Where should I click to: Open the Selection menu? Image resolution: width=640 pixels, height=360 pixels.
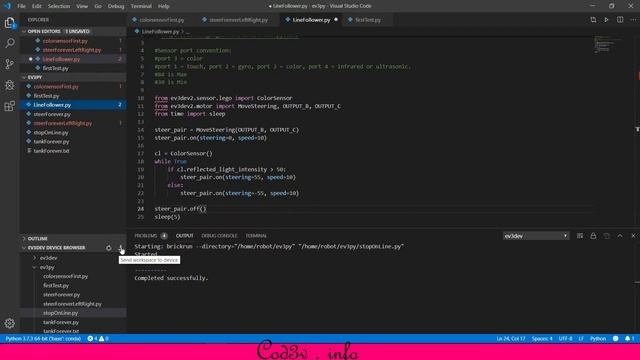click(x=59, y=6)
